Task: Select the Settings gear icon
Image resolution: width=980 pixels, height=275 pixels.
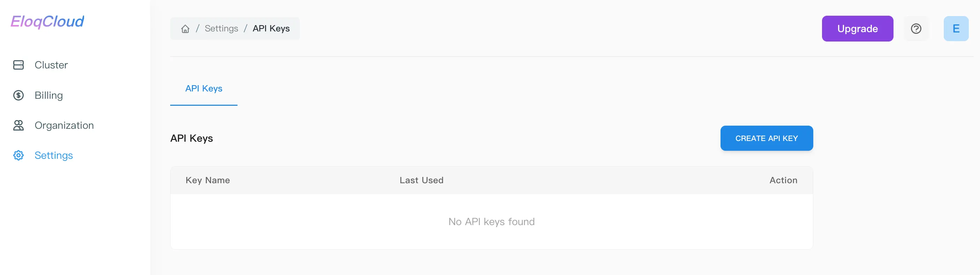Action: click(18, 155)
